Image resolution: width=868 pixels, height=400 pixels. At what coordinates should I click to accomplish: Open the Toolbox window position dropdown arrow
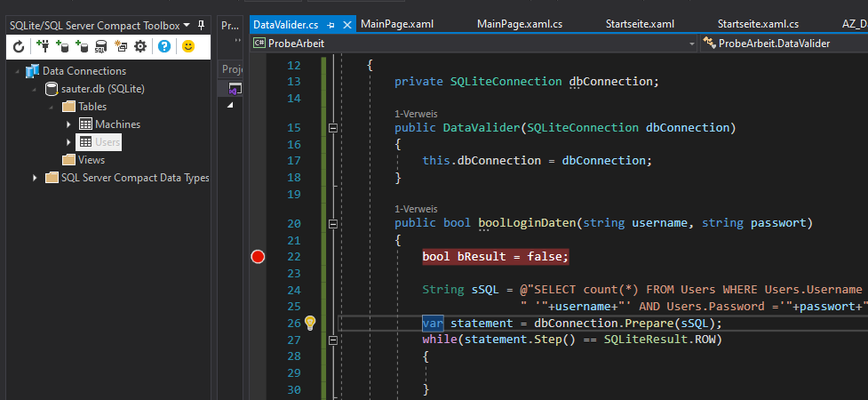click(x=187, y=26)
